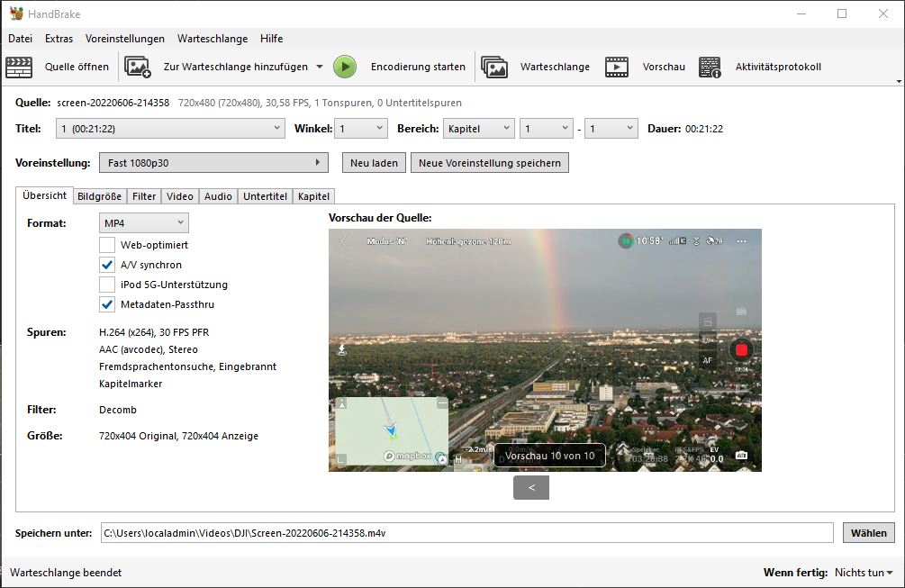Click the Quelle öffnen film clapper icon

(19, 67)
